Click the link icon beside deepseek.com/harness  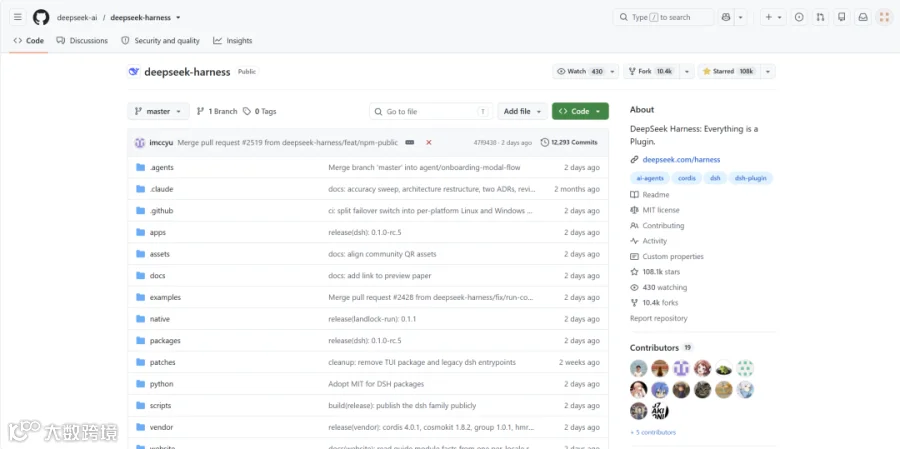(634, 160)
